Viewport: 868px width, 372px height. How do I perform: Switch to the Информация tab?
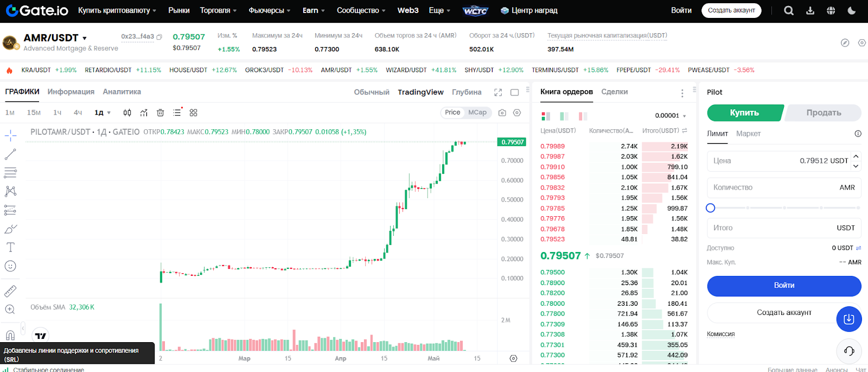click(71, 92)
